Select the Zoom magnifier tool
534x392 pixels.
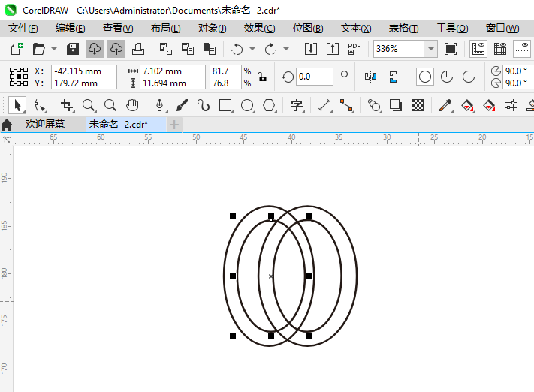[x=89, y=106]
